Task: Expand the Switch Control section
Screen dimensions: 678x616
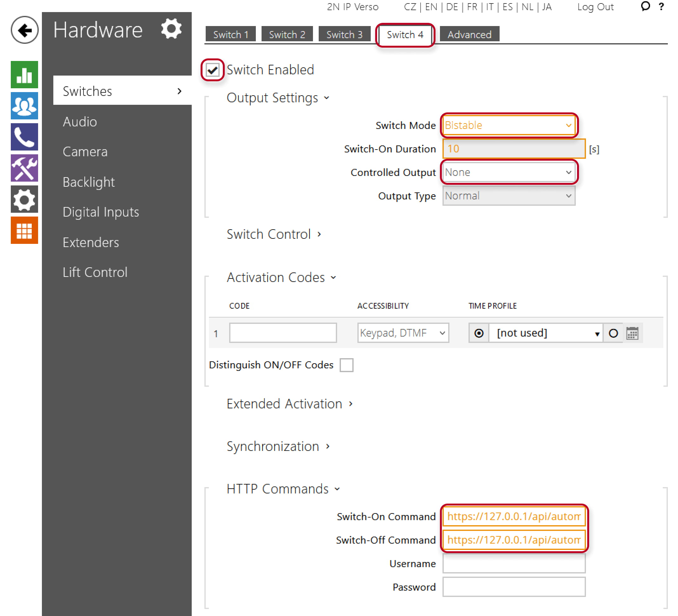Action: pos(274,234)
